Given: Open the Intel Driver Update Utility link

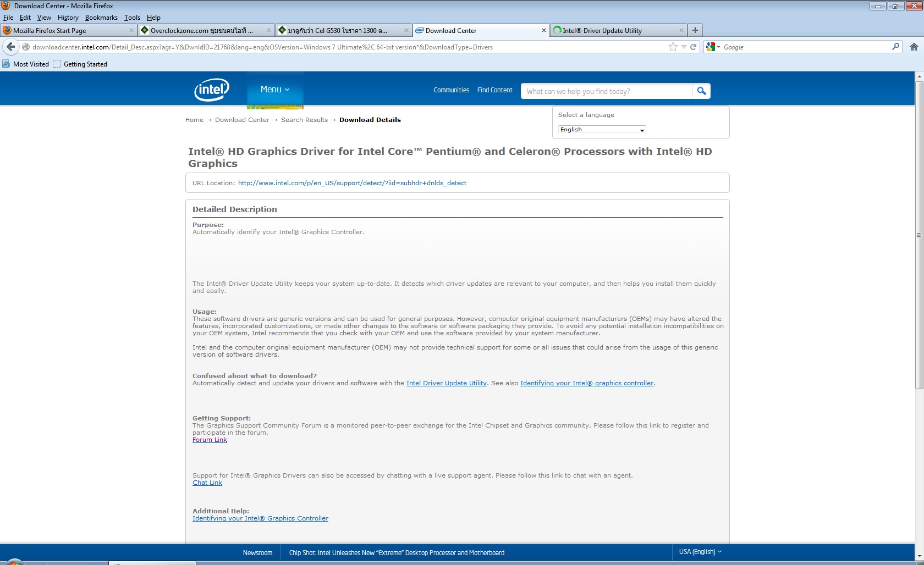Looking at the screenshot, I should (447, 383).
